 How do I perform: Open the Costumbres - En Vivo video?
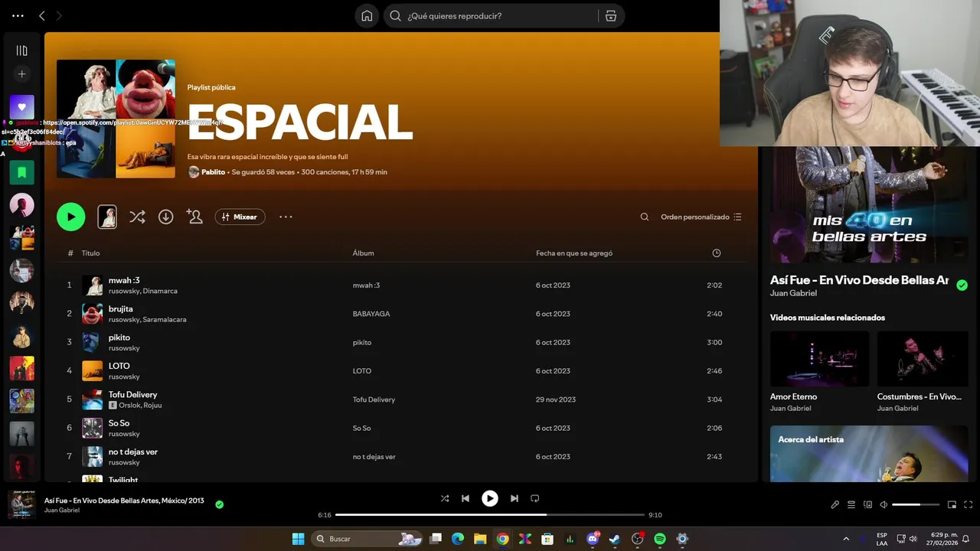[923, 371]
